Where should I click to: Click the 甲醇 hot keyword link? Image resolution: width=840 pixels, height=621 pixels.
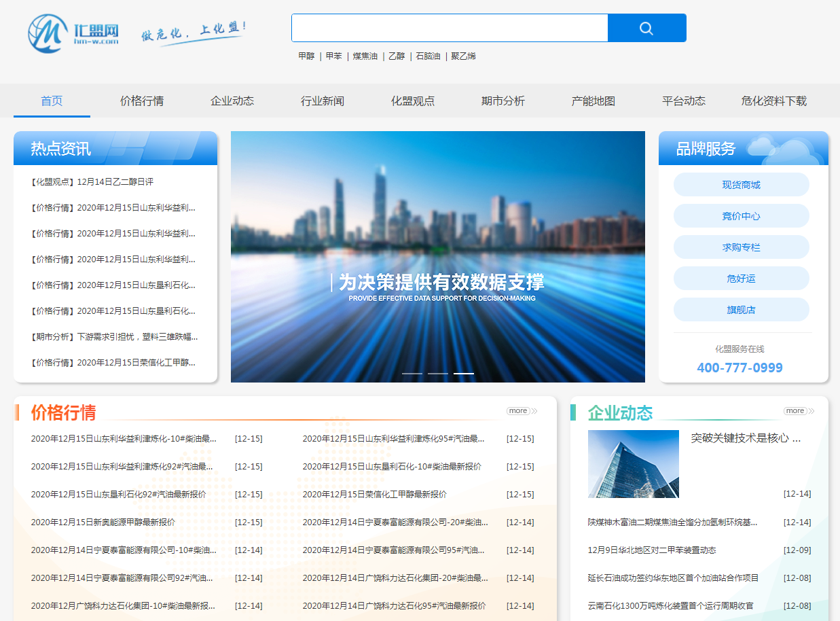coord(306,56)
